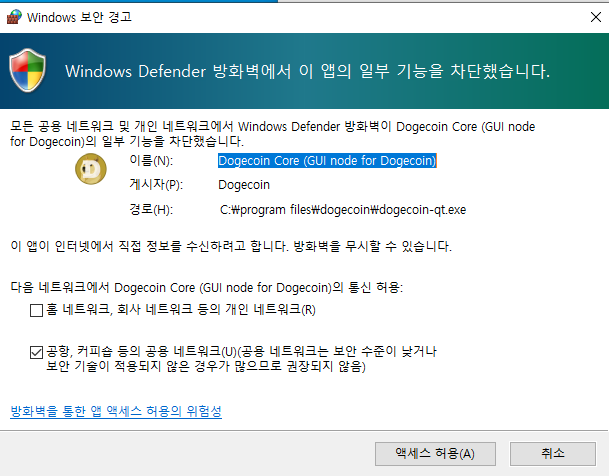This screenshot has height=476, width=609.
Task: Uncheck the public network checkbox (U)
Action: [36, 352]
